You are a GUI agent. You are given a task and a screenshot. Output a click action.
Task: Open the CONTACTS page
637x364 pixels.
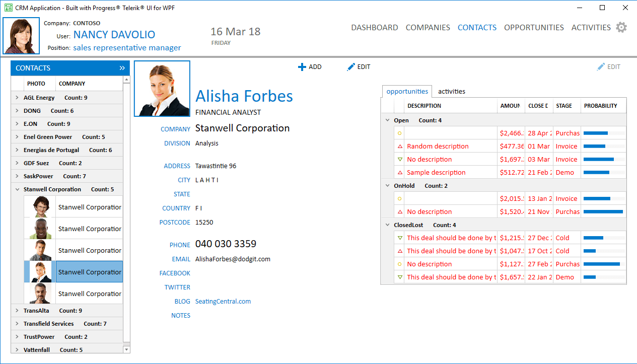(477, 28)
